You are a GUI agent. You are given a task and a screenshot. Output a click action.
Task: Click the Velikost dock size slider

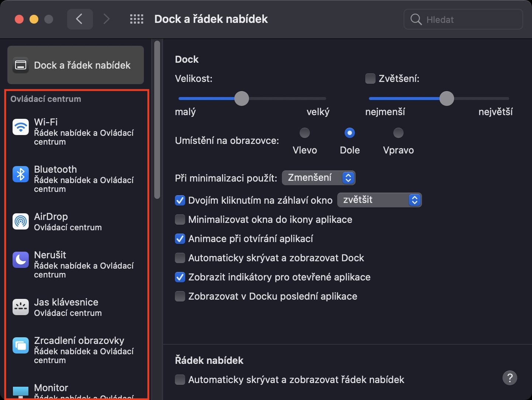(x=242, y=99)
